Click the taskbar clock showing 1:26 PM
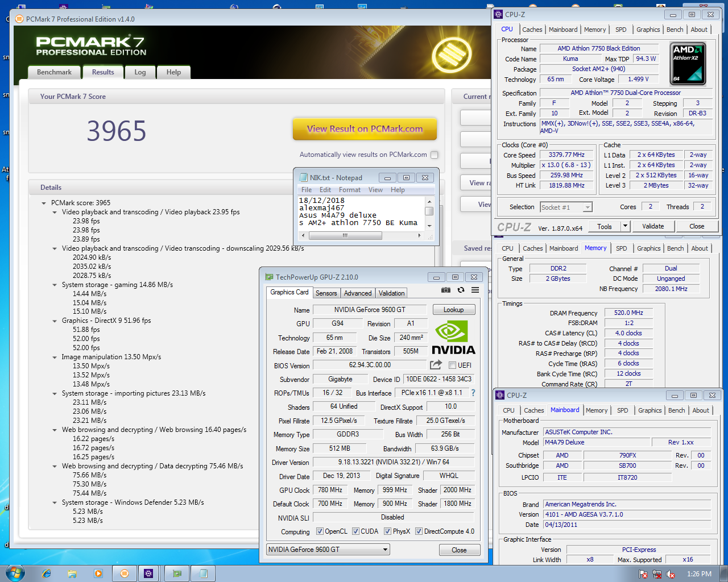This screenshot has height=582, width=728. [699, 574]
